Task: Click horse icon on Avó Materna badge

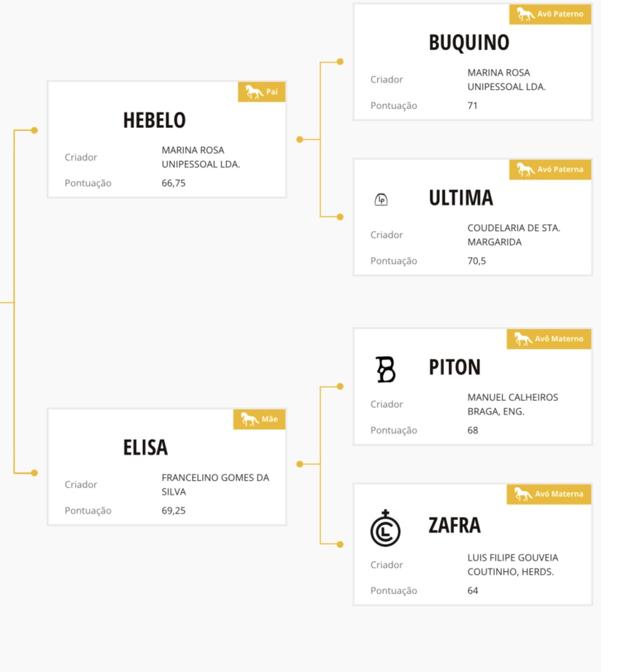Action: 523,494
